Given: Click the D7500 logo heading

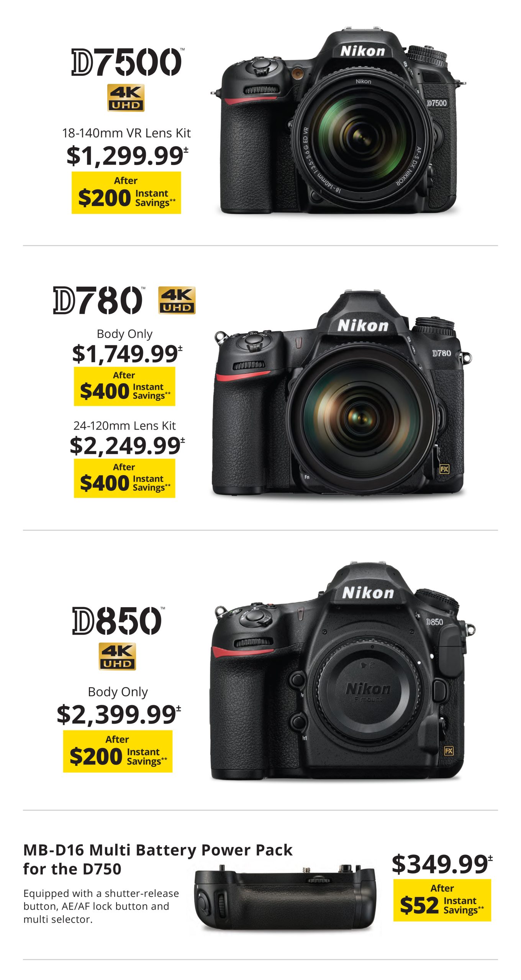Looking at the screenshot, I should (127, 62).
